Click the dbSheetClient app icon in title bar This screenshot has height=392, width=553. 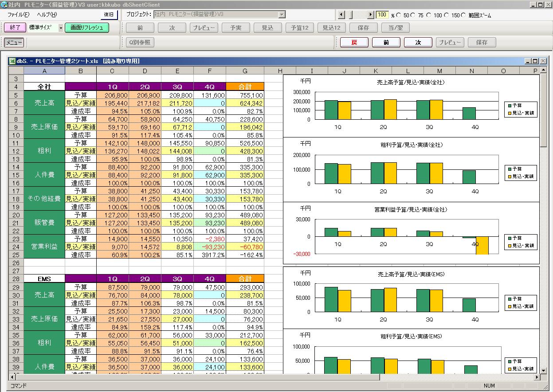tap(4, 4)
